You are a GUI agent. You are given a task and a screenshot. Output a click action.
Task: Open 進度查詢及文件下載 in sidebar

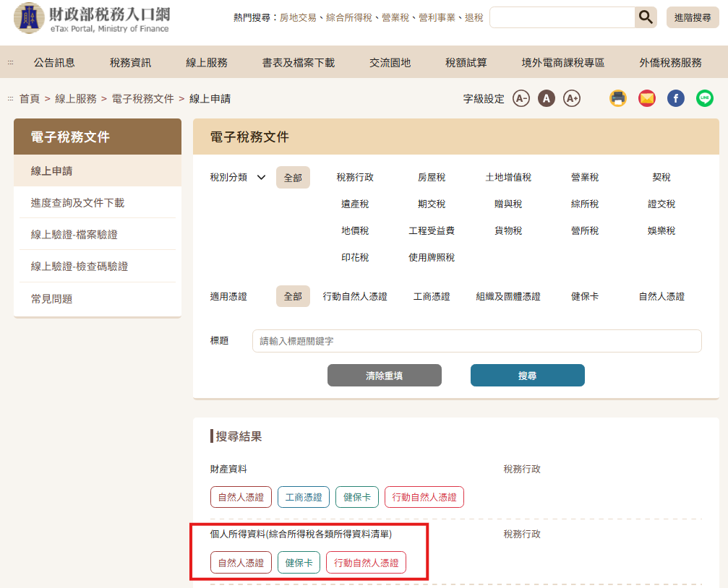coord(77,203)
